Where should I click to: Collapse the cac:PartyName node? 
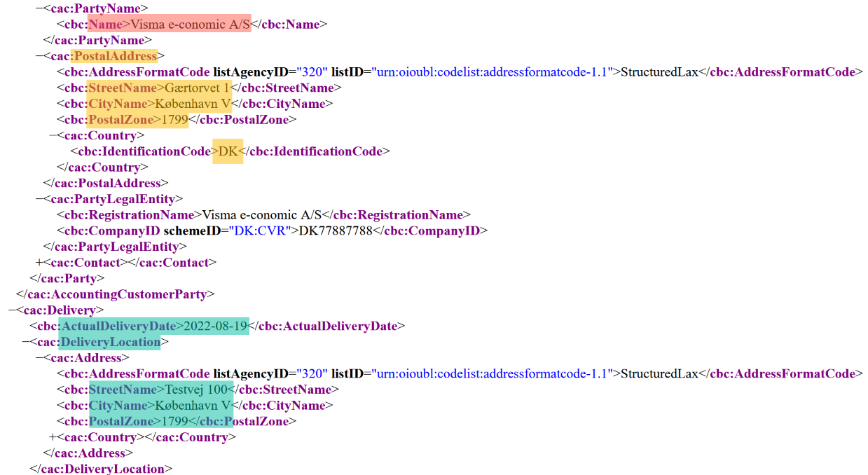pos(39,9)
